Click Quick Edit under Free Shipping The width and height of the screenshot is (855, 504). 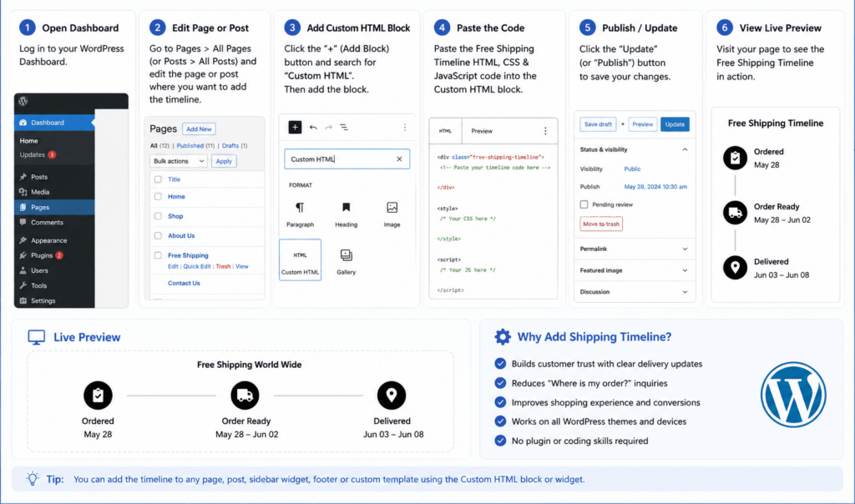coord(197,266)
